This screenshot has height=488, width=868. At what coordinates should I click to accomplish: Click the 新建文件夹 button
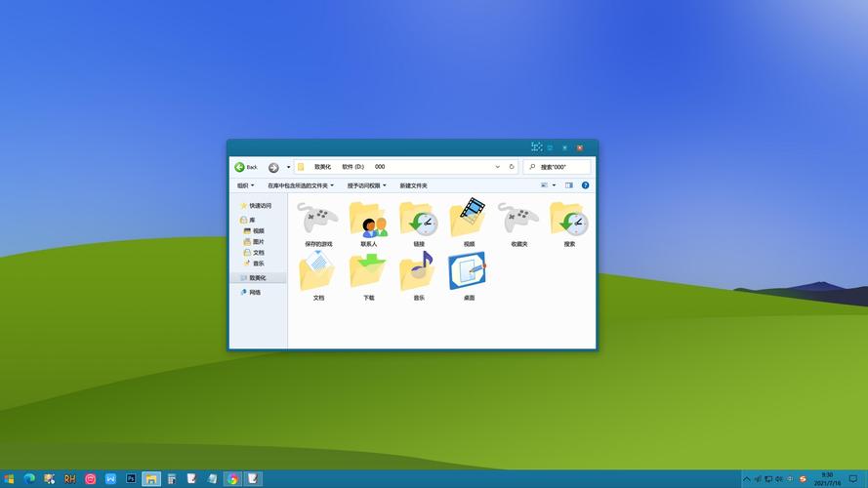pos(414,185)
